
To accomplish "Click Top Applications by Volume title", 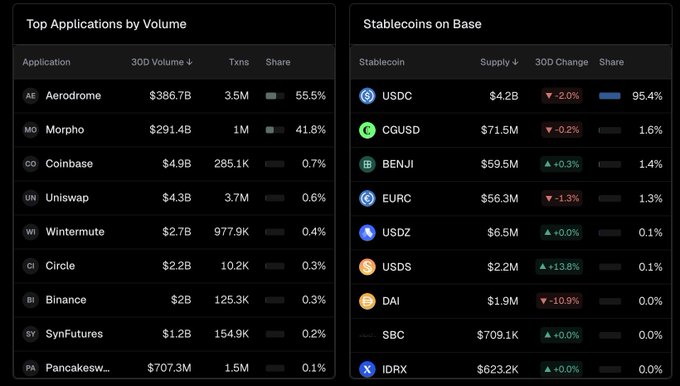I will [106, 24].
